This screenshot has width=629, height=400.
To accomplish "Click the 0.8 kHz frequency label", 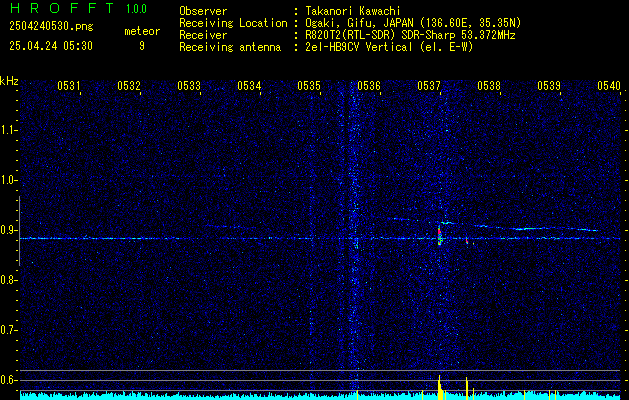I will [x=8, y=280].
